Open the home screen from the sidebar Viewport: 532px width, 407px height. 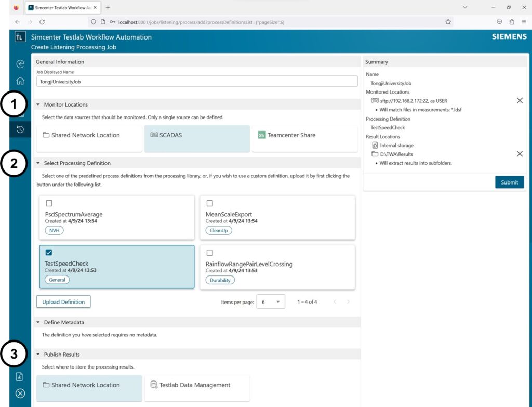pos(20,81)
